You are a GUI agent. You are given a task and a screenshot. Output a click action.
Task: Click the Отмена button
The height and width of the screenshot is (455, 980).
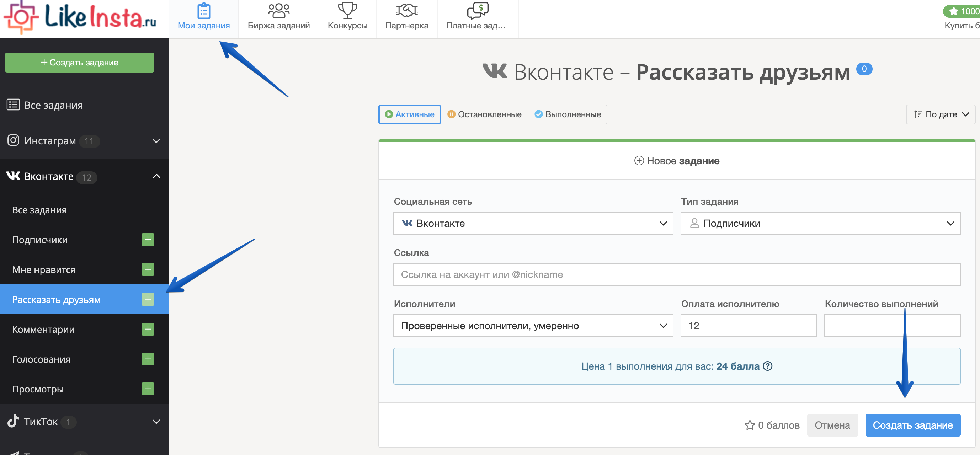click(x=832, y=425)
